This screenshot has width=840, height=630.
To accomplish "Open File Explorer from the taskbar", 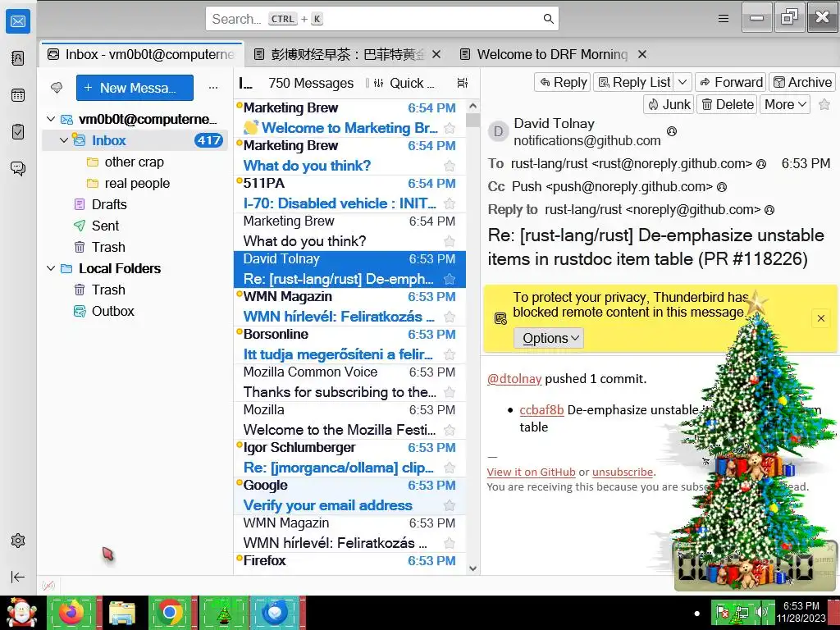I will click(x=122, y=612).
